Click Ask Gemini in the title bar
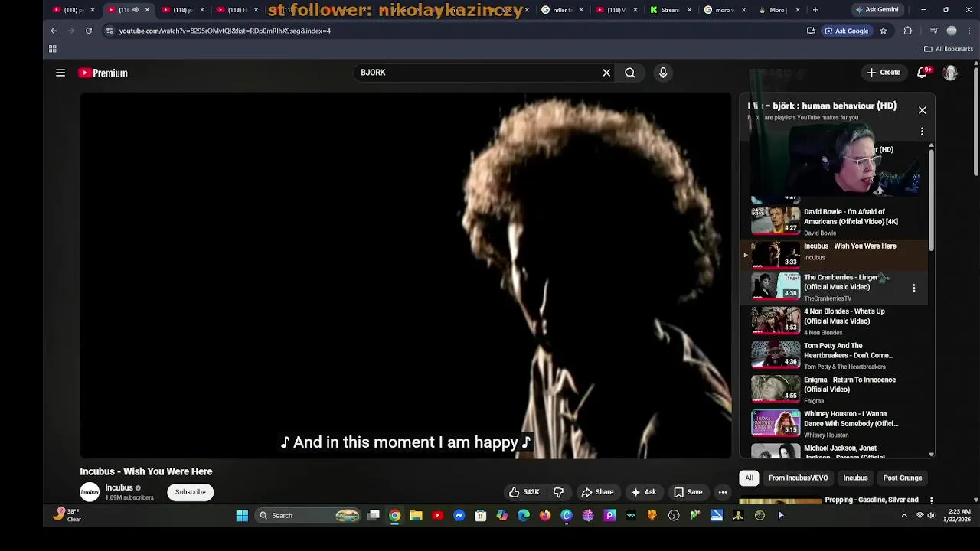This screenshot has width=980, height=551. 877,10
